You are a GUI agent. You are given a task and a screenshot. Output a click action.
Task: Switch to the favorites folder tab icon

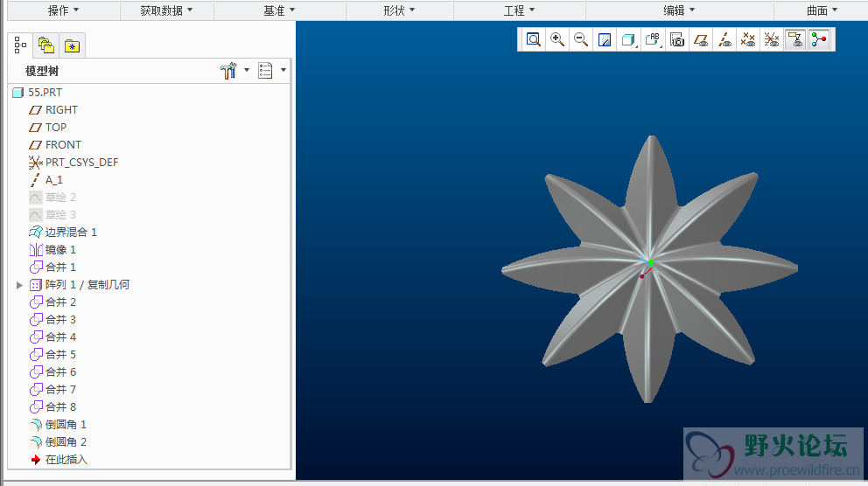click(72, 46)
